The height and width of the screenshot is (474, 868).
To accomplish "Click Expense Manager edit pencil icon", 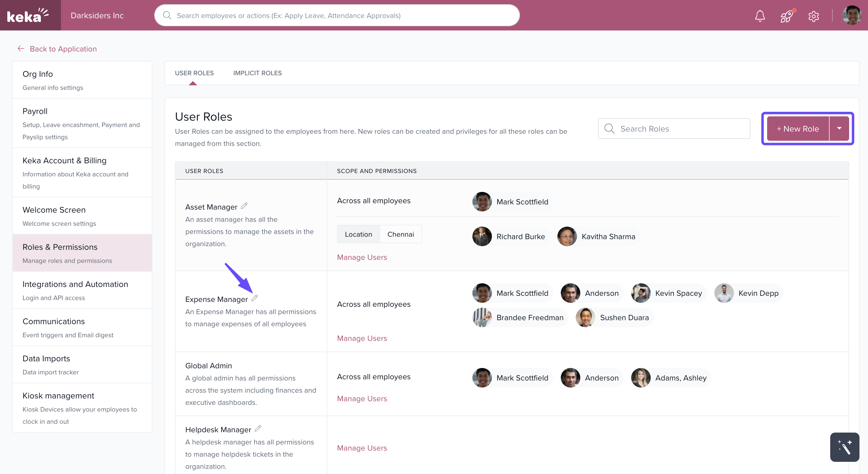I will click(x=255, y=298).
